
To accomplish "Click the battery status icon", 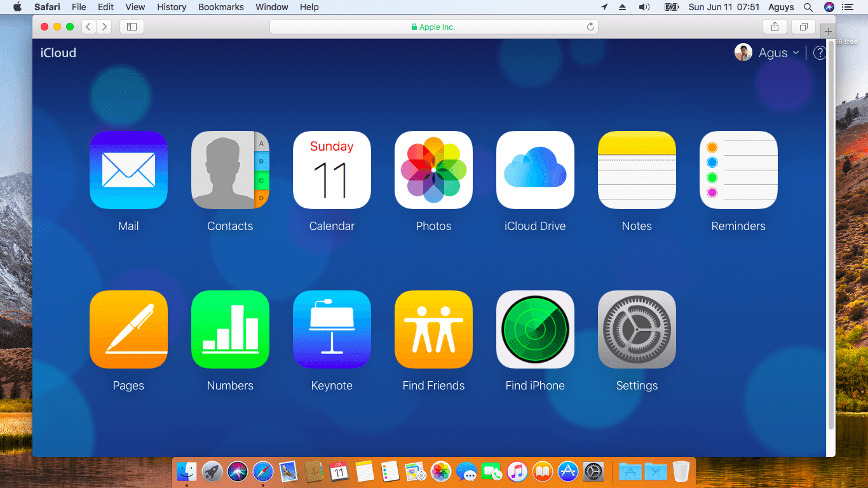I will [672, 7].
